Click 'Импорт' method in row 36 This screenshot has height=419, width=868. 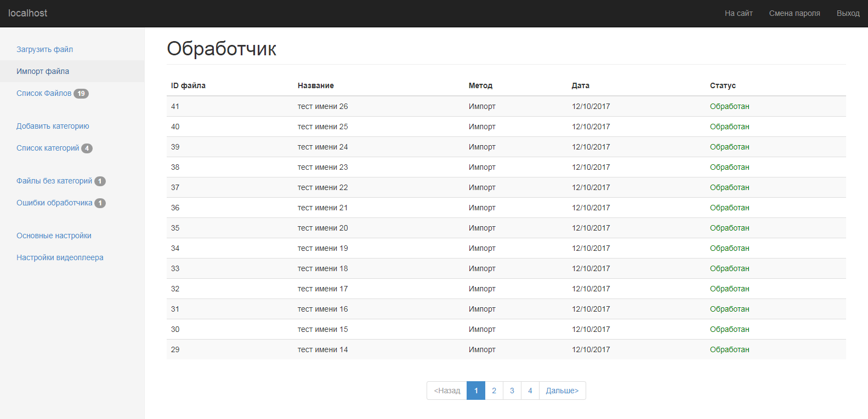coord(482,208)
